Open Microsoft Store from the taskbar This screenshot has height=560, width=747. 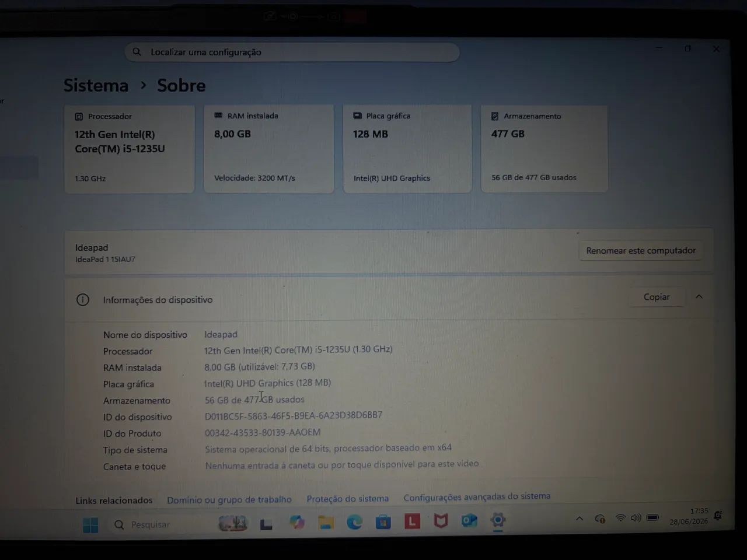coord(383,521)
